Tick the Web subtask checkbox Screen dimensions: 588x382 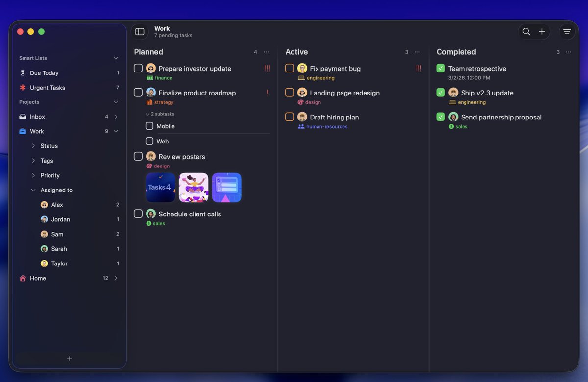149,141
